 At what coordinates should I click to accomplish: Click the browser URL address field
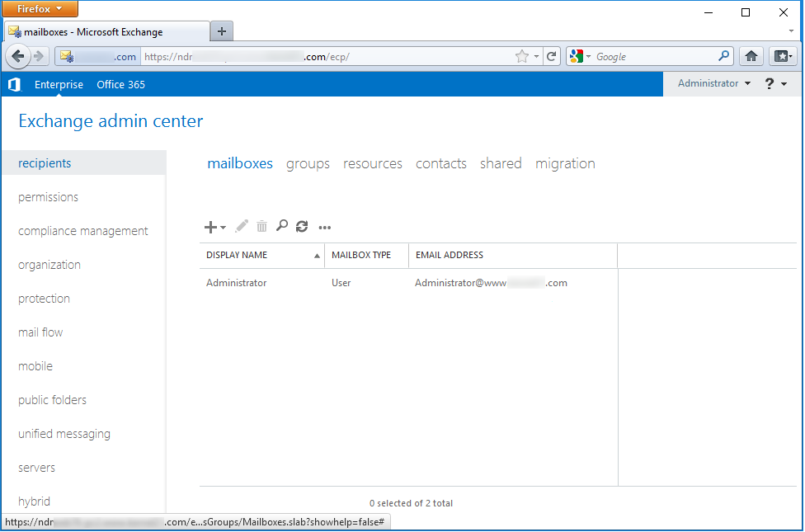[328, 56]
